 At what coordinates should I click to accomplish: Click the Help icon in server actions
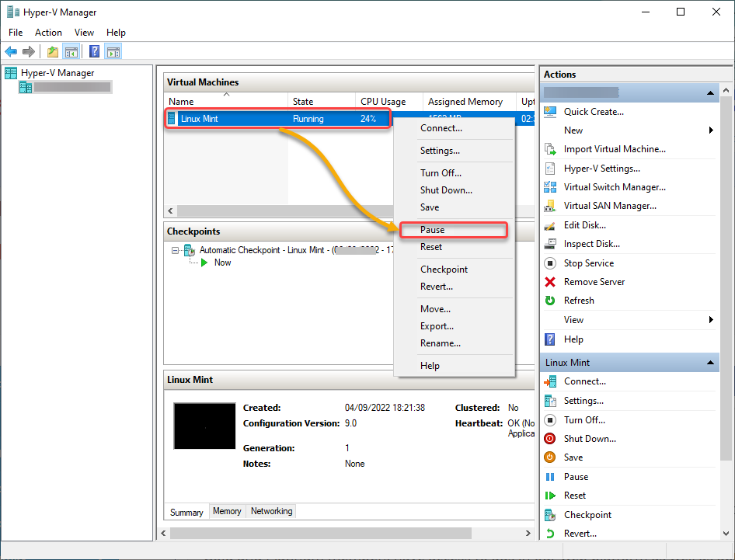point(550,339)
